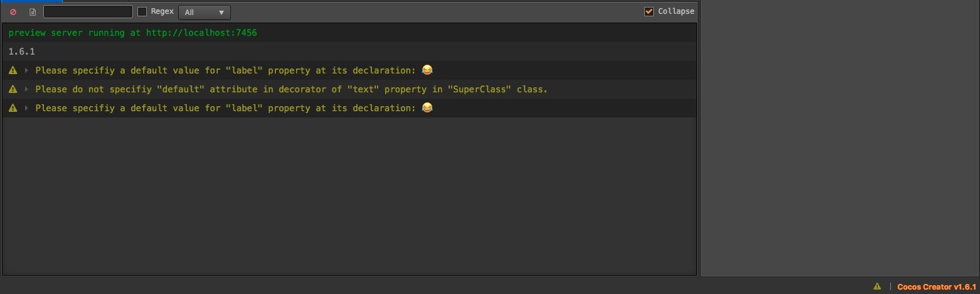This screenshot has height=294, width=980.
Task: Uncheck the Collapse checkbox
Action: (x=649, y=11)
